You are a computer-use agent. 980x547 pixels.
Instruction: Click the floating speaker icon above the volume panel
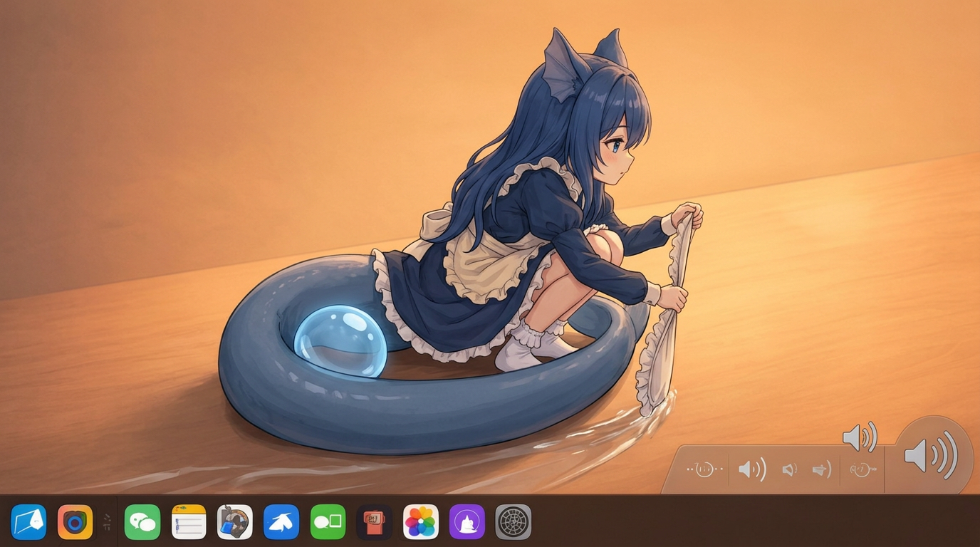pos(860,437)
